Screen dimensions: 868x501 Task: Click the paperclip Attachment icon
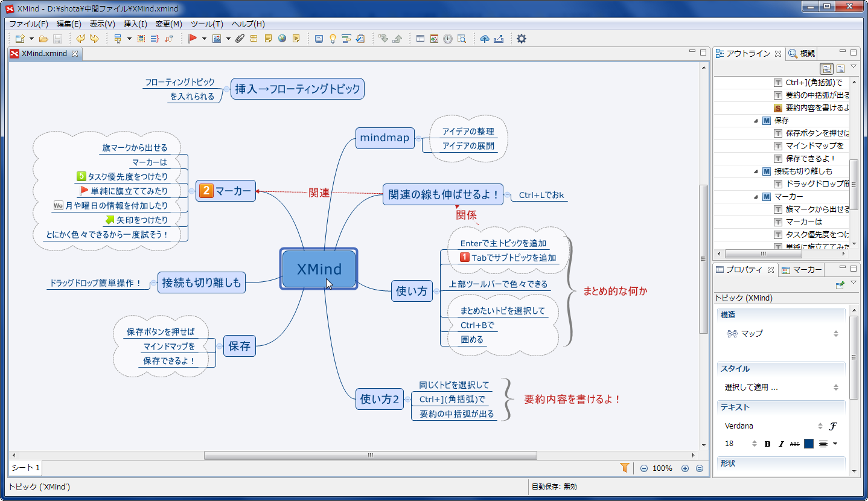tap(240, 39)
